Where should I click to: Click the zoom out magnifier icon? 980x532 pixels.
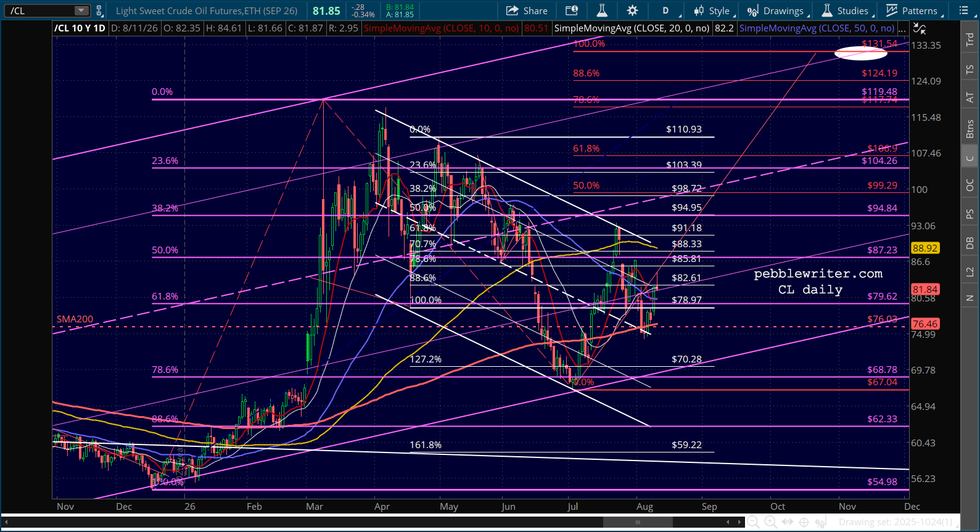(754, 522)
